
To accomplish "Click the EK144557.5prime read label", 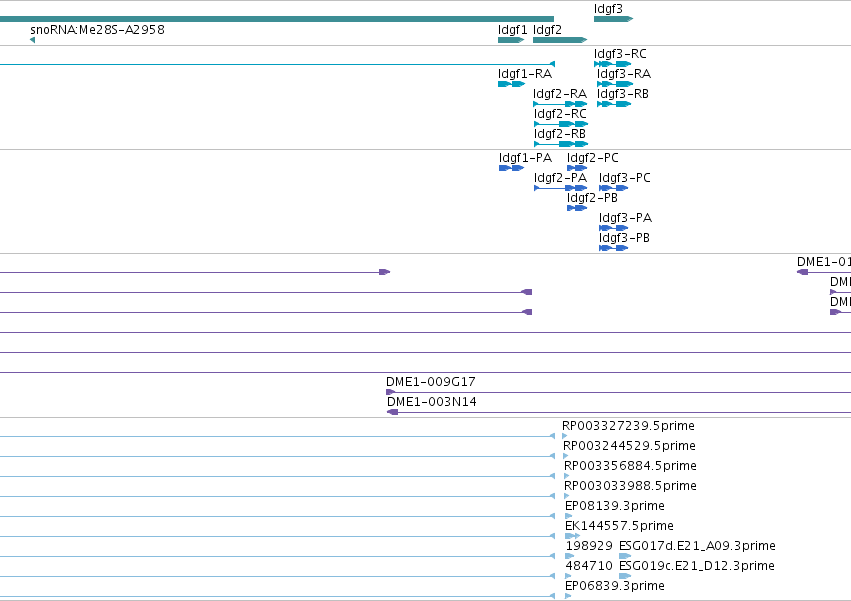I will point(619,527).
